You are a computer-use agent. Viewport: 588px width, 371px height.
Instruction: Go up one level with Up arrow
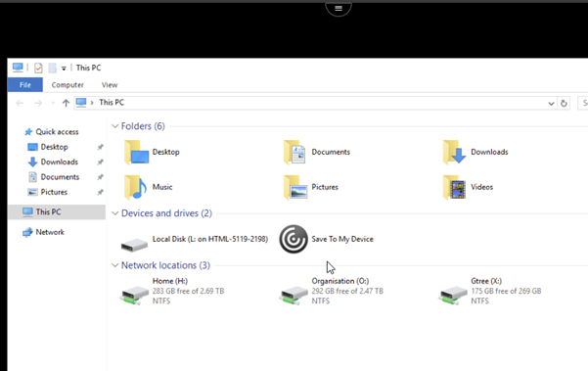[x=66, y=103]
